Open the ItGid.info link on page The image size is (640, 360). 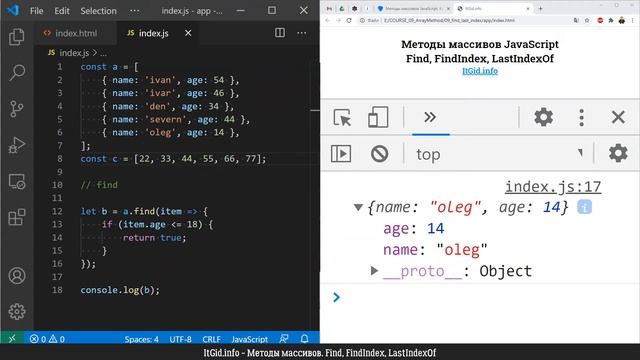pos(480,71)
